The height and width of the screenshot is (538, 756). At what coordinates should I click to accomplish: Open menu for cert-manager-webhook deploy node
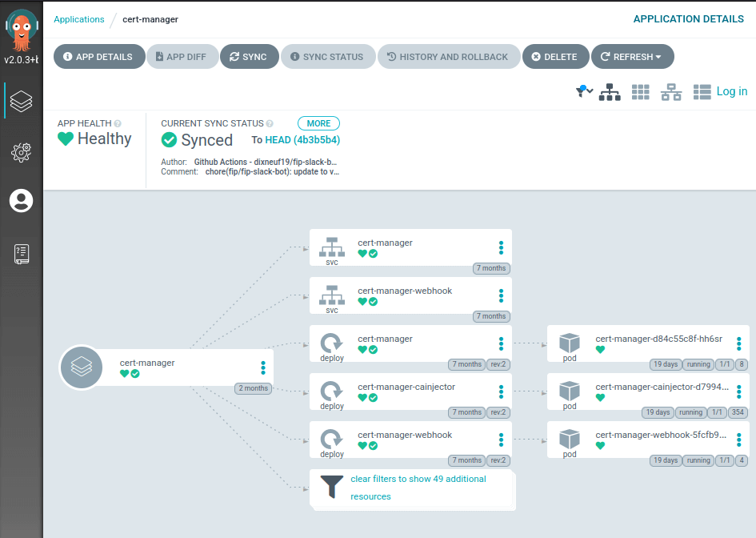501,440
